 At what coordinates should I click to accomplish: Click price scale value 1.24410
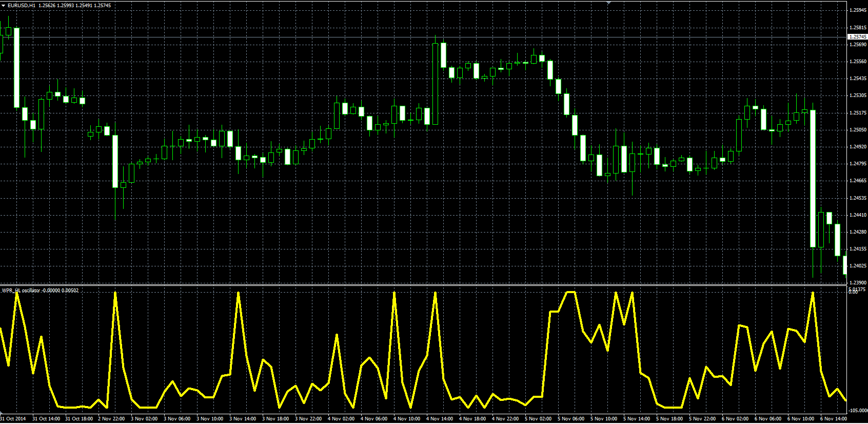click(x=858, y=215)
